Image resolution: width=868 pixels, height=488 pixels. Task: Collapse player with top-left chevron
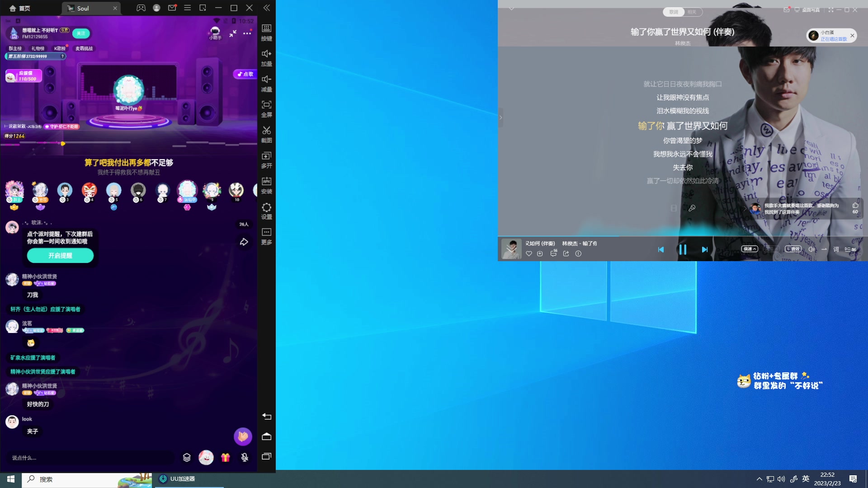click(511, 9)
